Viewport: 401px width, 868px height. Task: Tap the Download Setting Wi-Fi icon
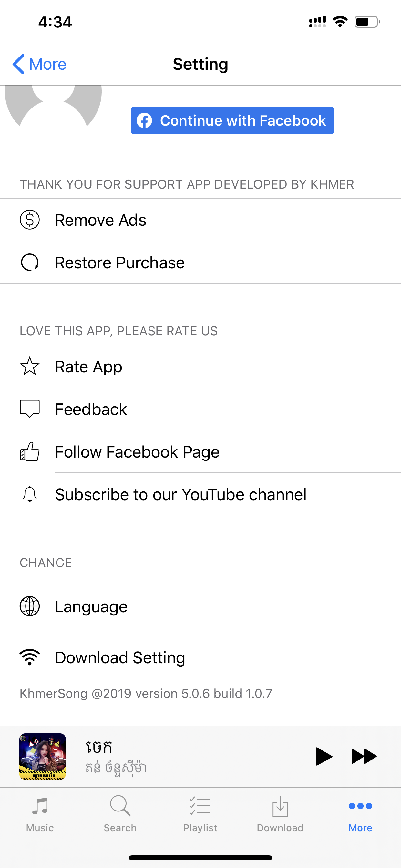(x=30, y=657)
